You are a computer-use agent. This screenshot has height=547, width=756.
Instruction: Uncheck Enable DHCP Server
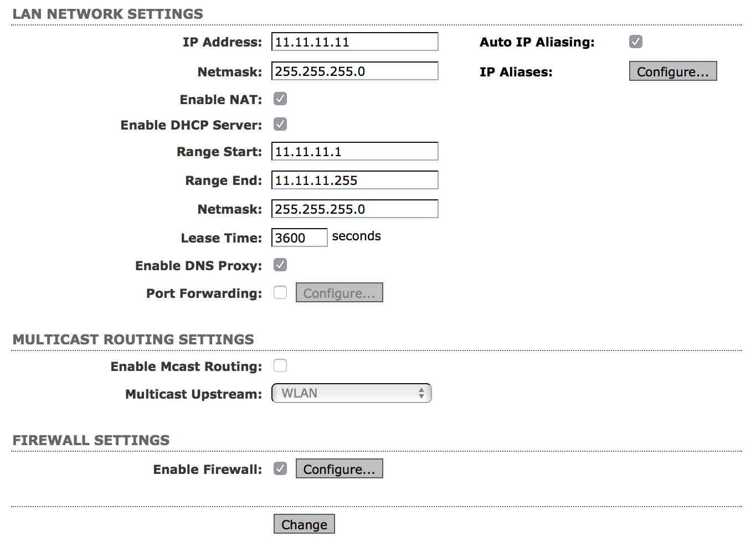point(280,125)
